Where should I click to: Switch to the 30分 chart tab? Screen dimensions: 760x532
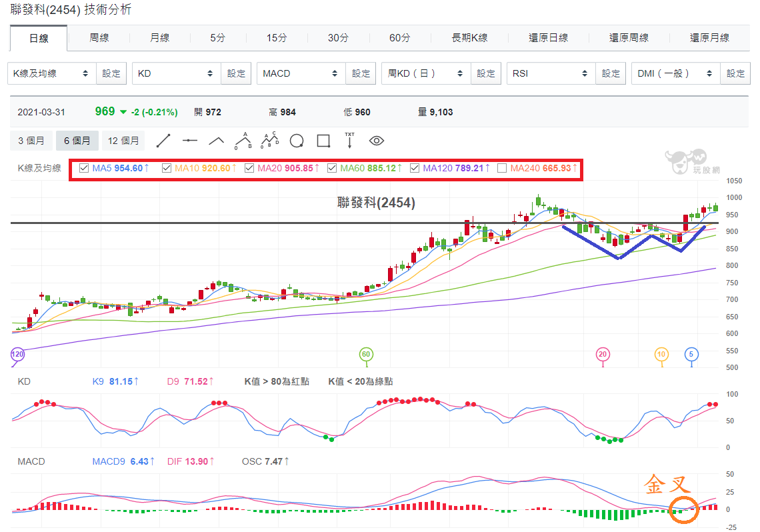click(338, 38)
